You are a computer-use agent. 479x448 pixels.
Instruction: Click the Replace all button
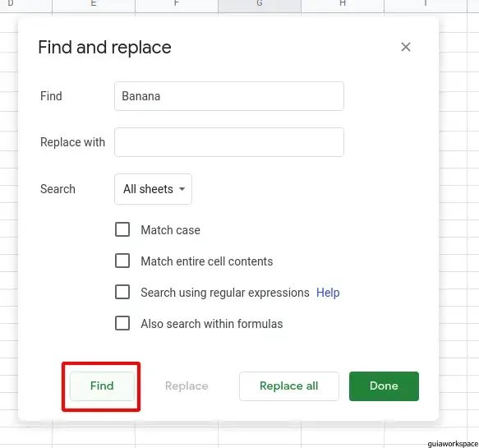(x=289, y=386)
